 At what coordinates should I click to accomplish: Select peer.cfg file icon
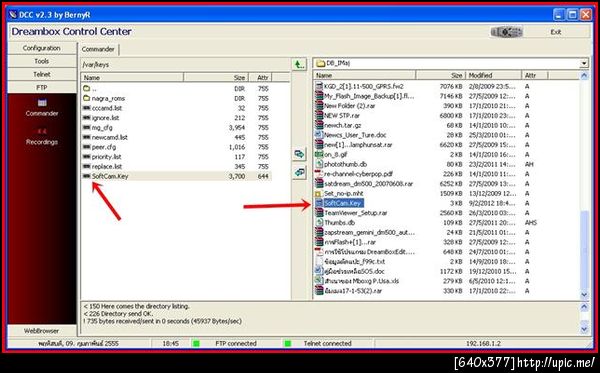click(x=86, y=147)
